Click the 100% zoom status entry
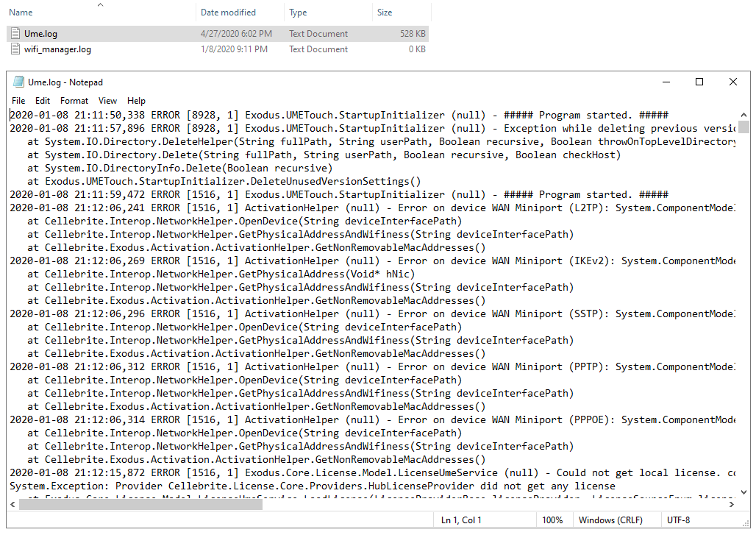Screen dimensions: 756x535 552,520
